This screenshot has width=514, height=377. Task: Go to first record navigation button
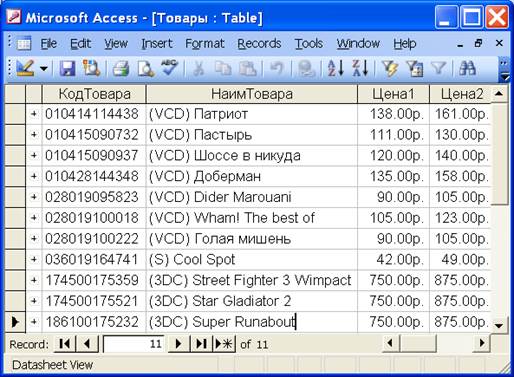point(64,344)
